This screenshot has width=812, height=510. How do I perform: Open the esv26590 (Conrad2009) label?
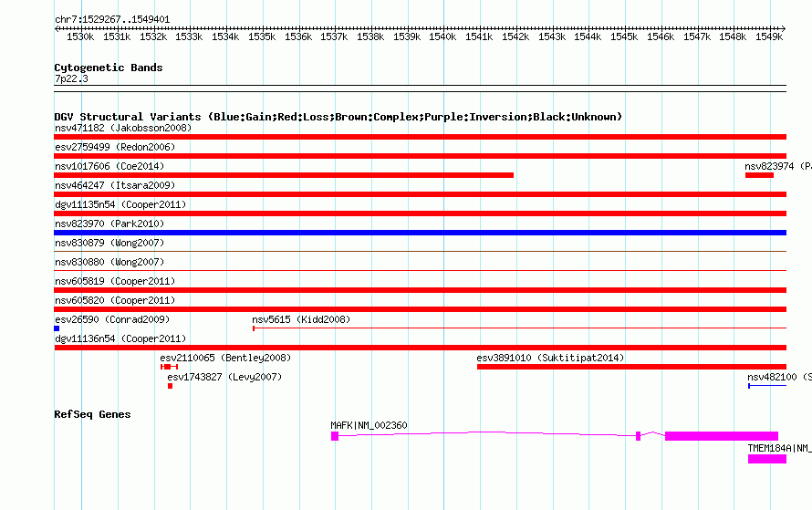coord(112,319)
